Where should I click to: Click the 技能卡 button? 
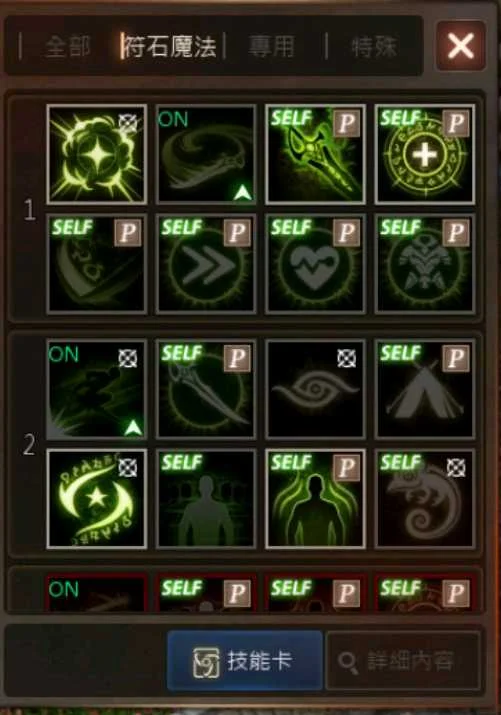click(245, 660)
